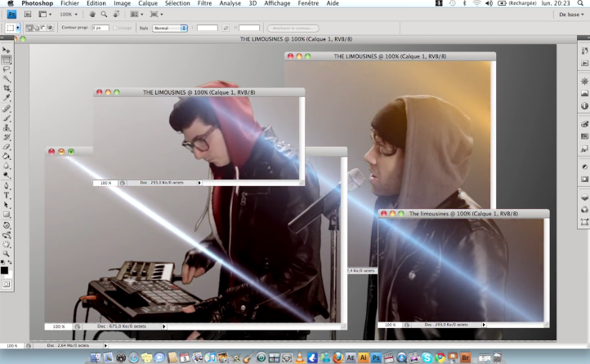Click the selection height input field
The width and height of the screenshot is (590, 364).
[249, 28]
